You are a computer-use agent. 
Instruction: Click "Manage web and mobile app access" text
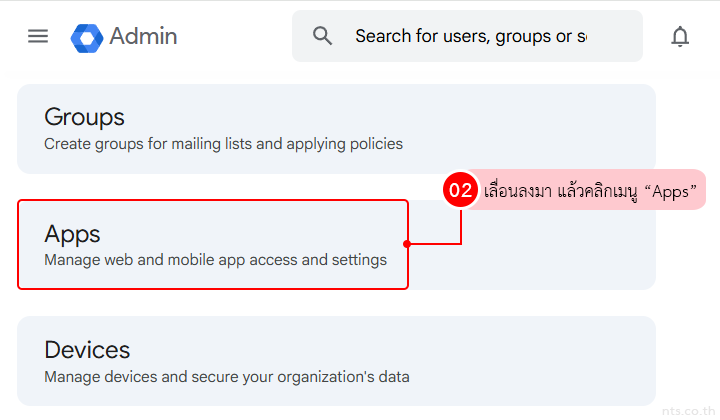point(215,260)
